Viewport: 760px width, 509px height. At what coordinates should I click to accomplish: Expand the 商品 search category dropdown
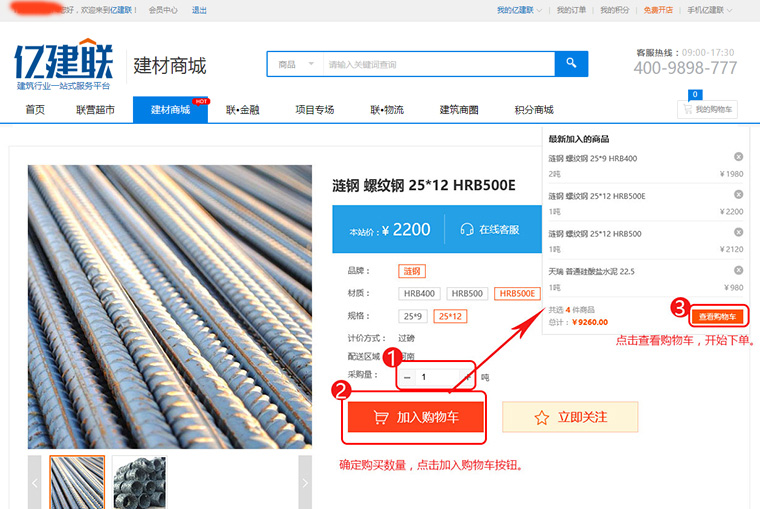point(296,65)
